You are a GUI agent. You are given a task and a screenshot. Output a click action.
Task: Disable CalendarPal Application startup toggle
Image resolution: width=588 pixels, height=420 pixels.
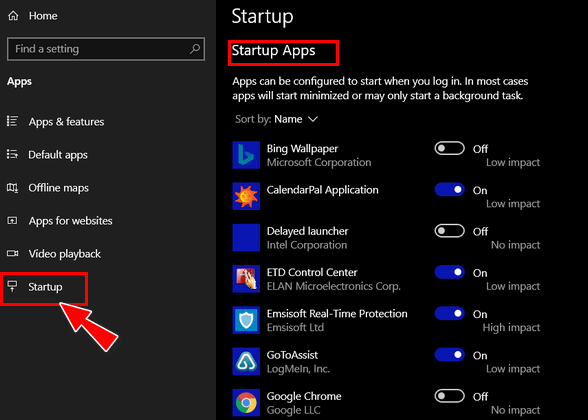[x=449, y=189]
